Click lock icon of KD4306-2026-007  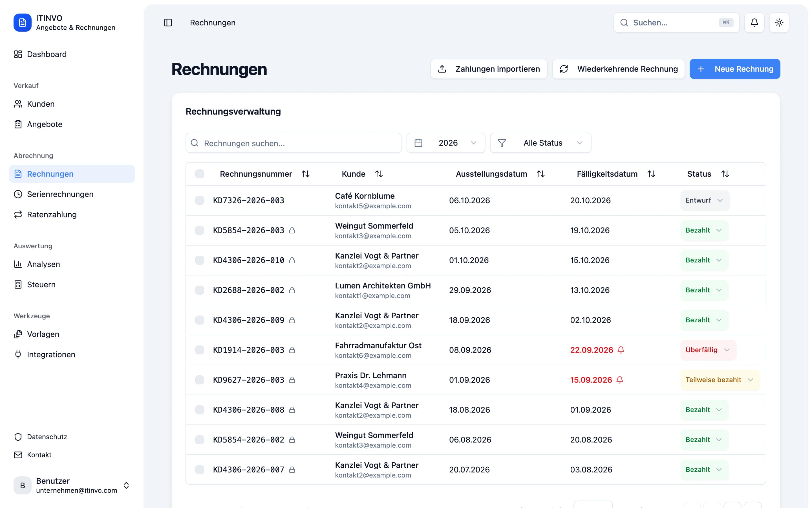[292, 469]
